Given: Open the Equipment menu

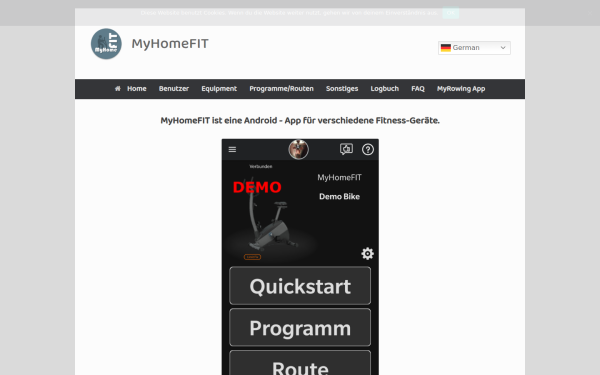Looking at the screenshot, I should pos(219,89).
